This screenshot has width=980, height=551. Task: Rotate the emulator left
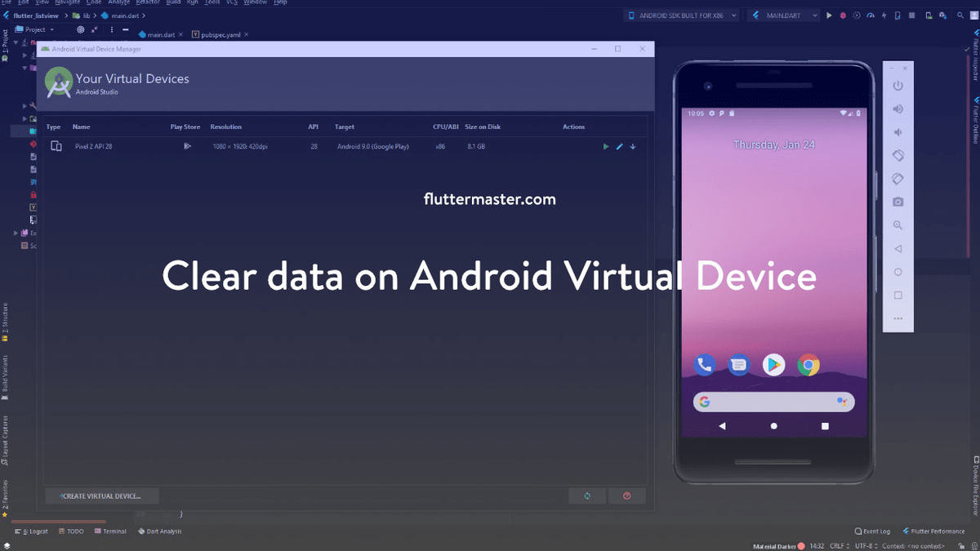click(x=898, y=155)
